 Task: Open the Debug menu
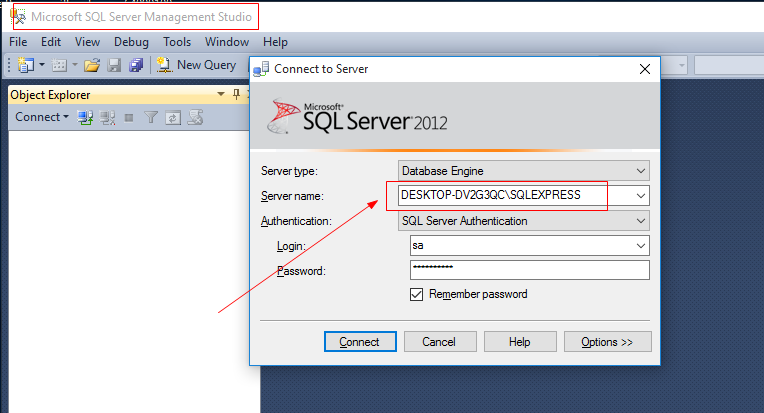[132, 42]
